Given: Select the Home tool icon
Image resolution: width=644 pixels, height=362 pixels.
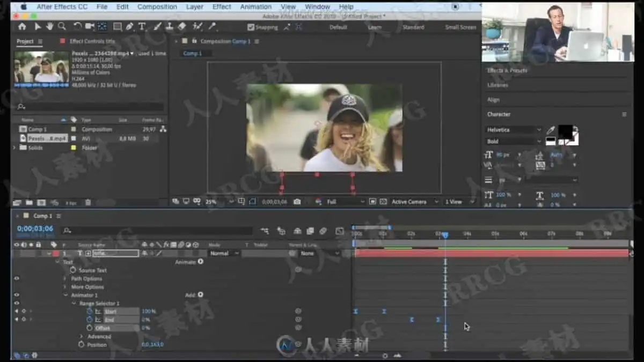Looking at the screenshot, I should [21, 26].
